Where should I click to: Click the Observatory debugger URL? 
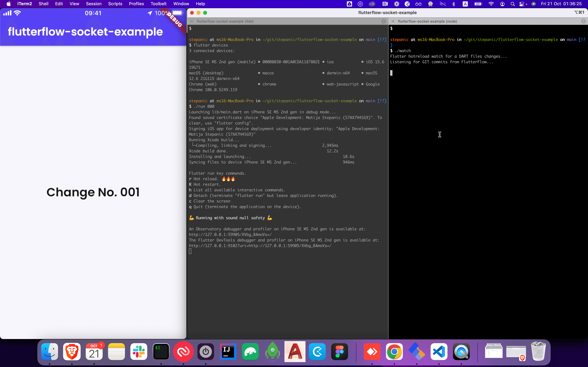tap(230, 234)
